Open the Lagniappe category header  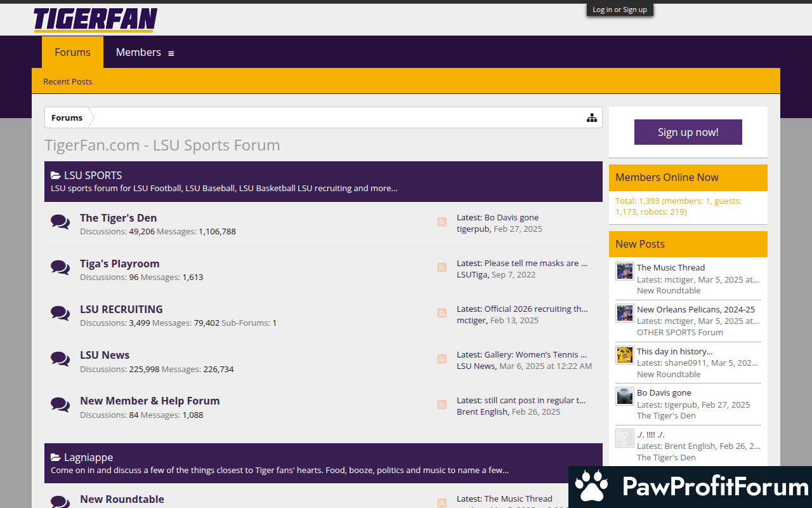(x=88, y=457)
